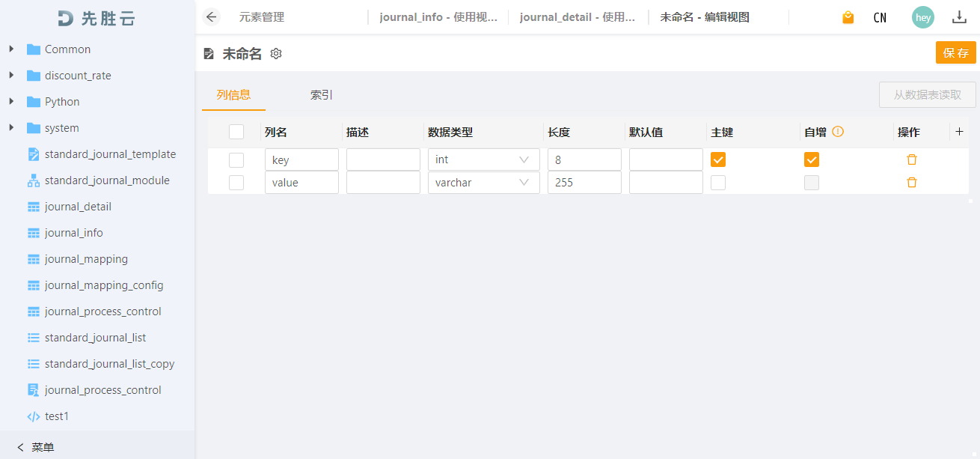Click the download icon in top right
Screen dimensions: 980x459
point(959,17)
